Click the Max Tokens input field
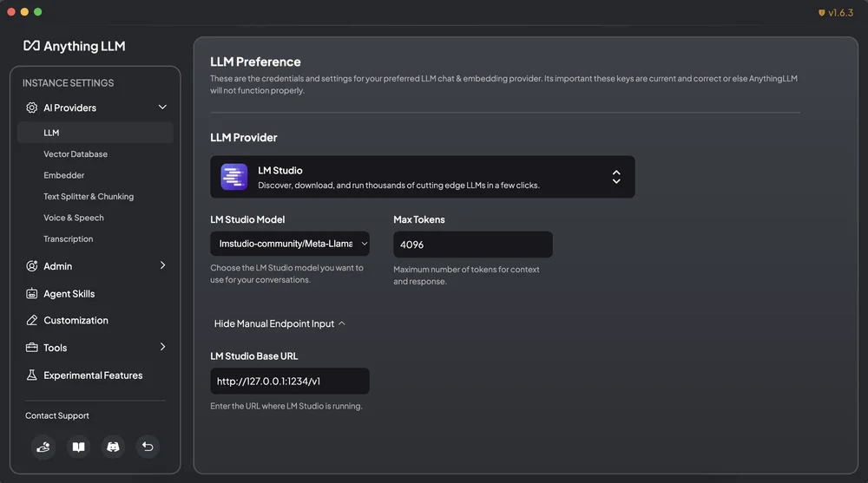 [x=473, y=244]
